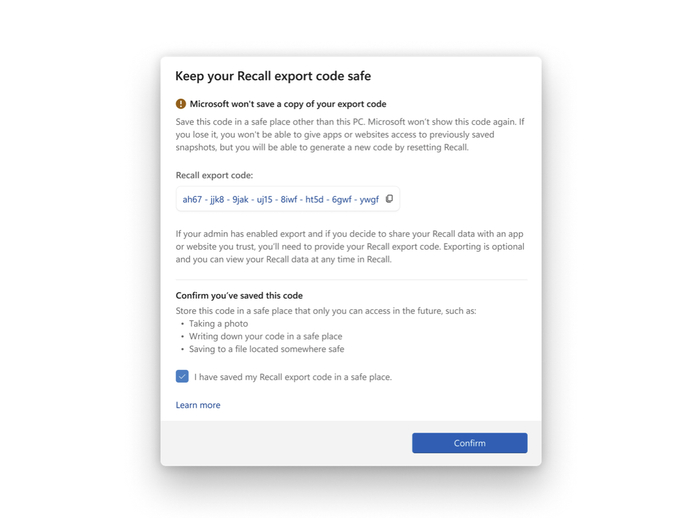Screen dimensions: 700x518
Task: Click inside the export code field
Action: point(280,199)
